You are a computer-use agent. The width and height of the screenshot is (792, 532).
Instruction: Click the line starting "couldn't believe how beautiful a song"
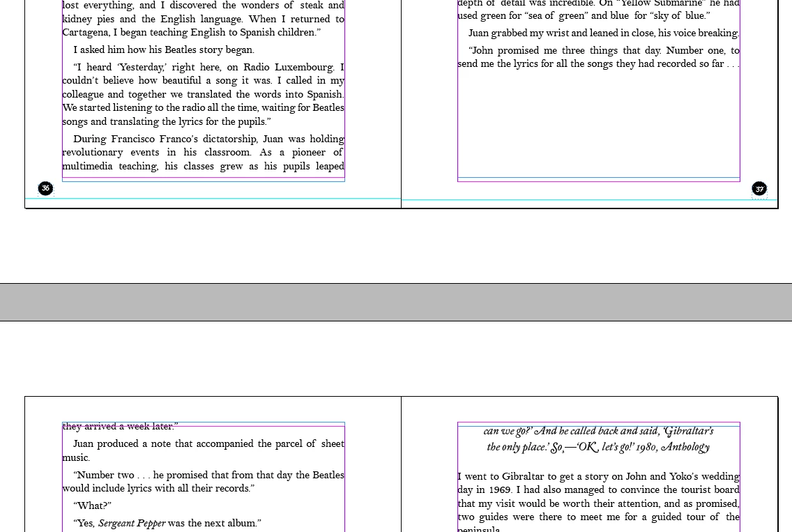click(x=203, y=80)
